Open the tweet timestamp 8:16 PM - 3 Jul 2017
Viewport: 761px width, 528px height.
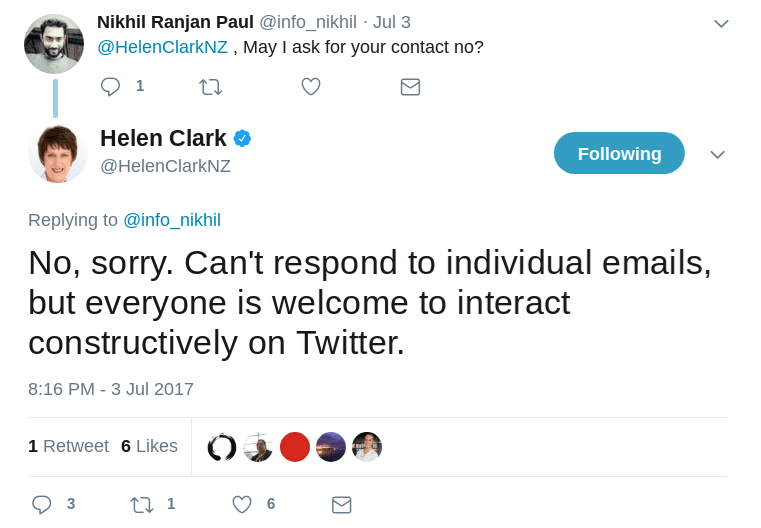[111, 389]
